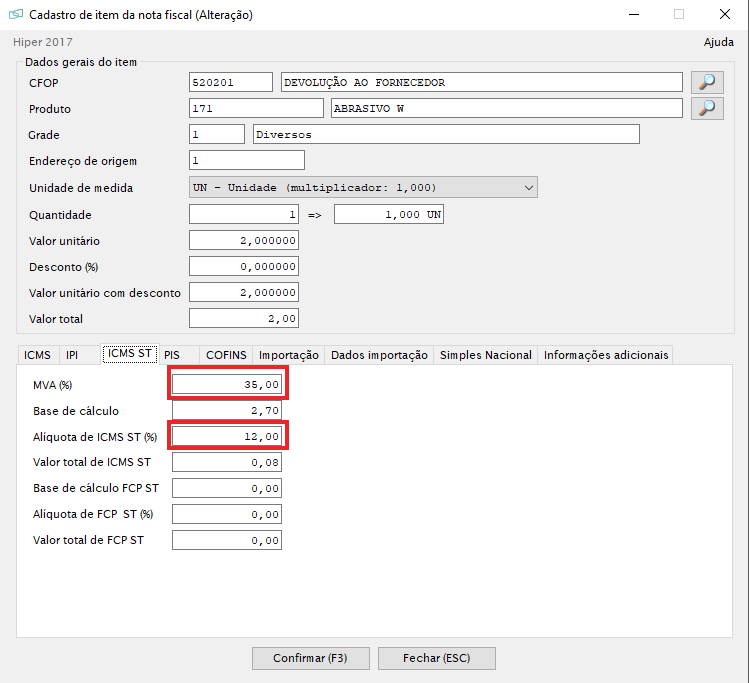
Task: Click the CFOP code field
Action: [x=230, y=82]
